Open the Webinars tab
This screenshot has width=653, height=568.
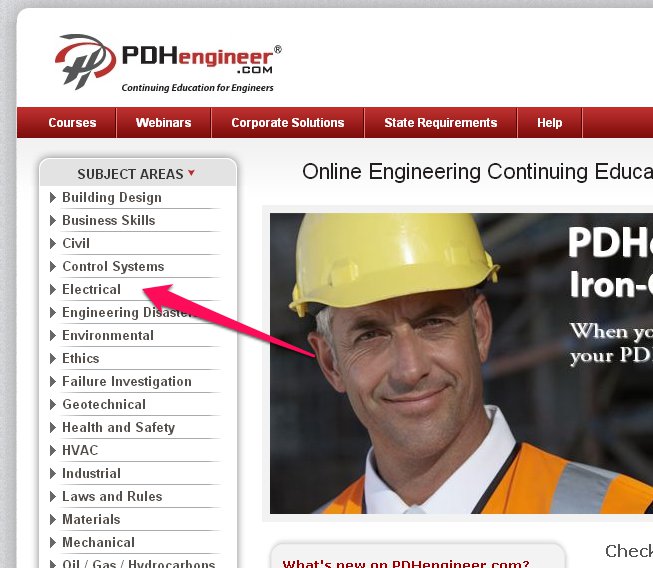pos(163,122)
